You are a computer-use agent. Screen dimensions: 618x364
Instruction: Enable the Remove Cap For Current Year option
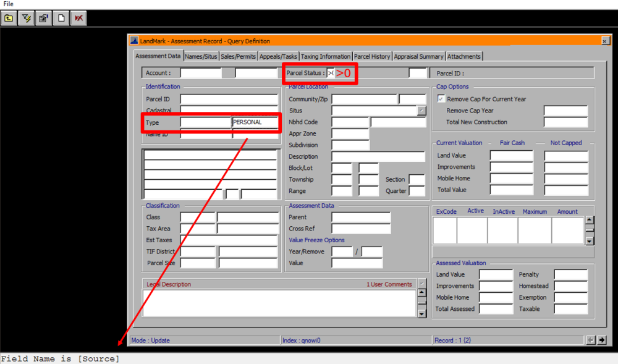point(441,98)
